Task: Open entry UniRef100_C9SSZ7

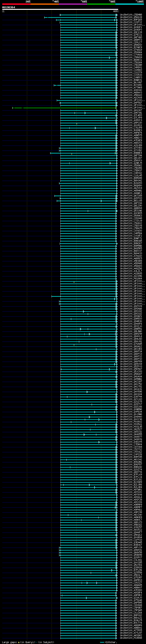Action: coord(131,583)
